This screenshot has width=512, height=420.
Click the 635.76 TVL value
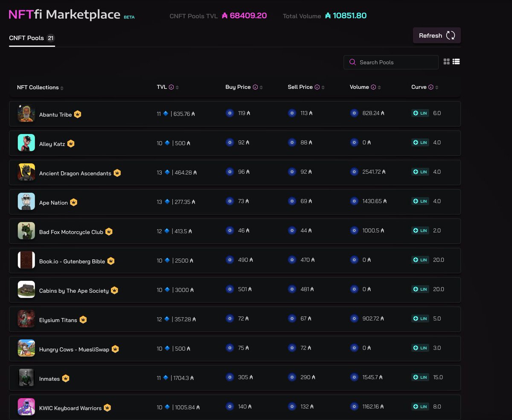(185, 114)
